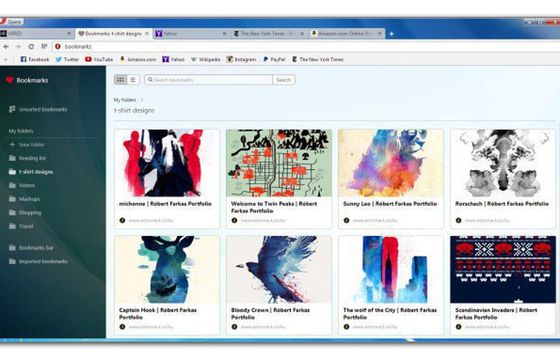
Task: Open Welcome to Twin Peaks thumbnail
Action: (x=279, y=163)
